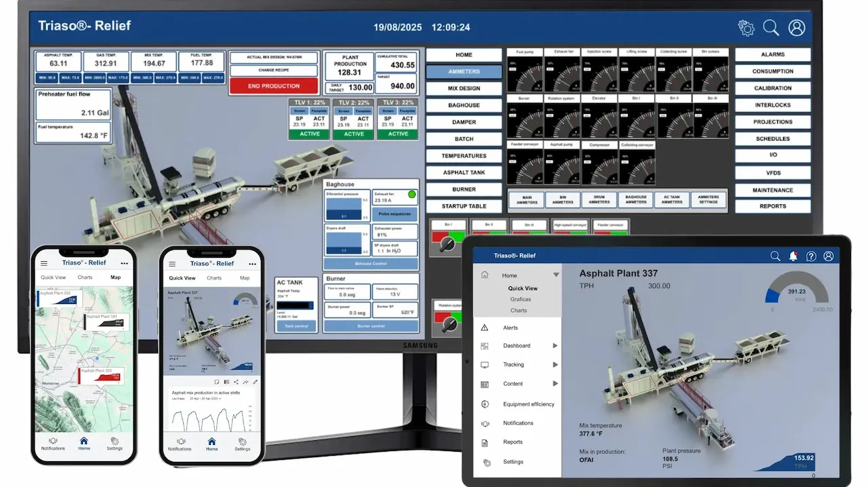The height and width of the screenshot is (487, 868).
Task: Toggle TLV 3 ACTIVE status button
Action: pyautogui.click(x=398, y=134)
